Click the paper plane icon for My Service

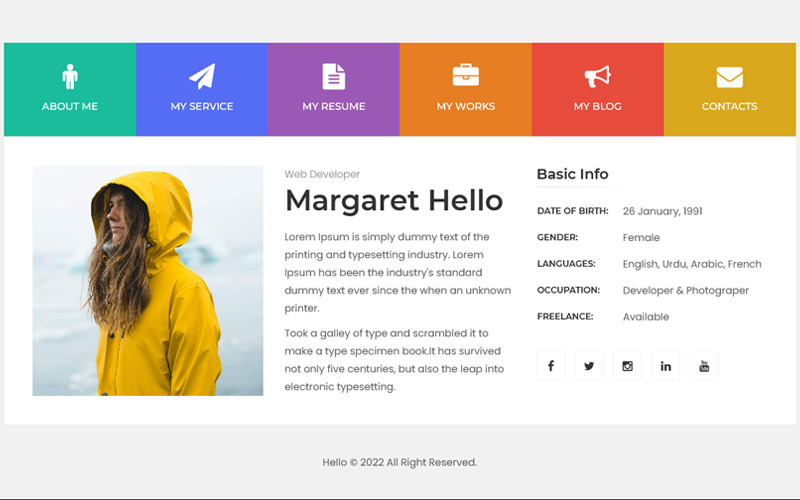click(x=202, y=77)
